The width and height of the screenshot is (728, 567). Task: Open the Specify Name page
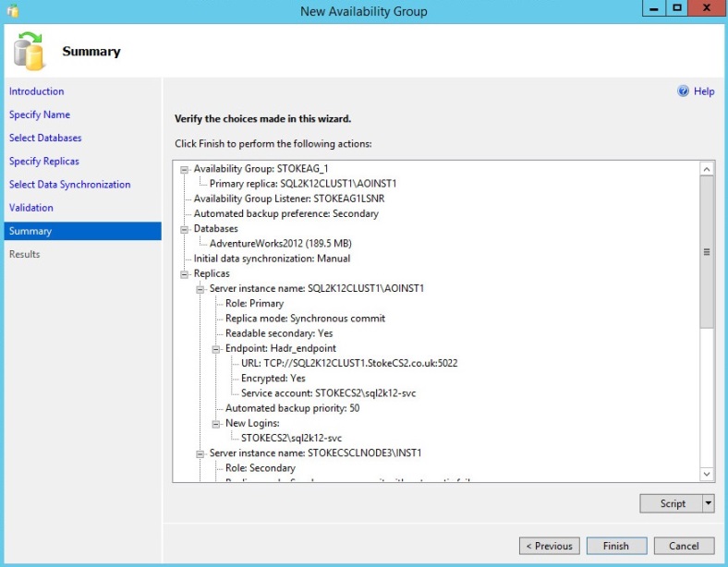tap(40, 115)
